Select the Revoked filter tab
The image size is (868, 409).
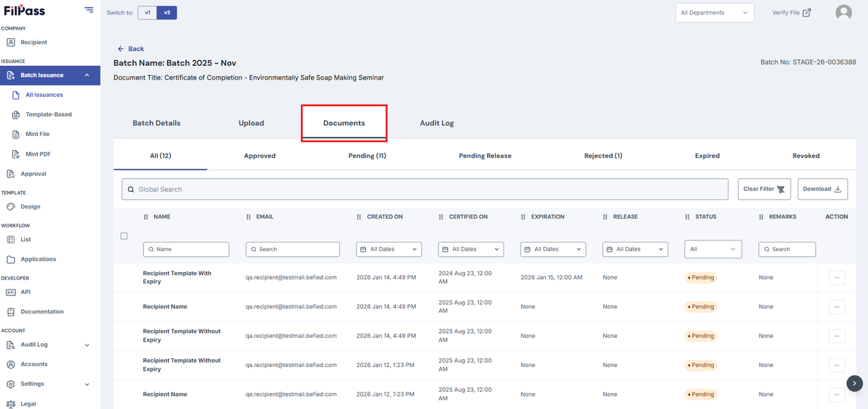point(805,156)
